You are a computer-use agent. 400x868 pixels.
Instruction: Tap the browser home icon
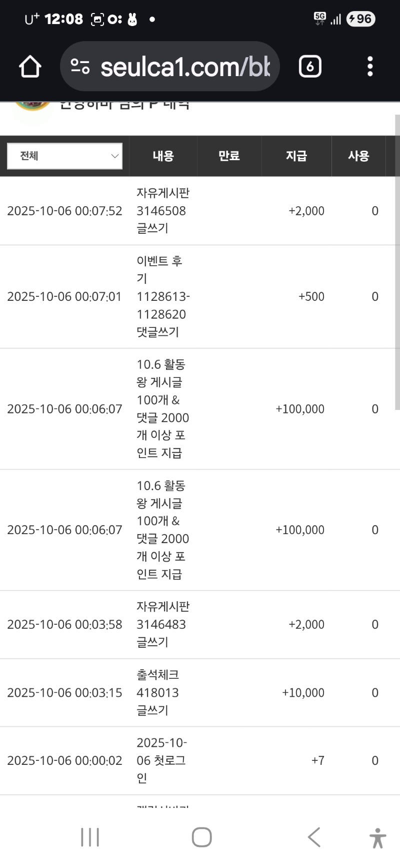coord(30,67)
